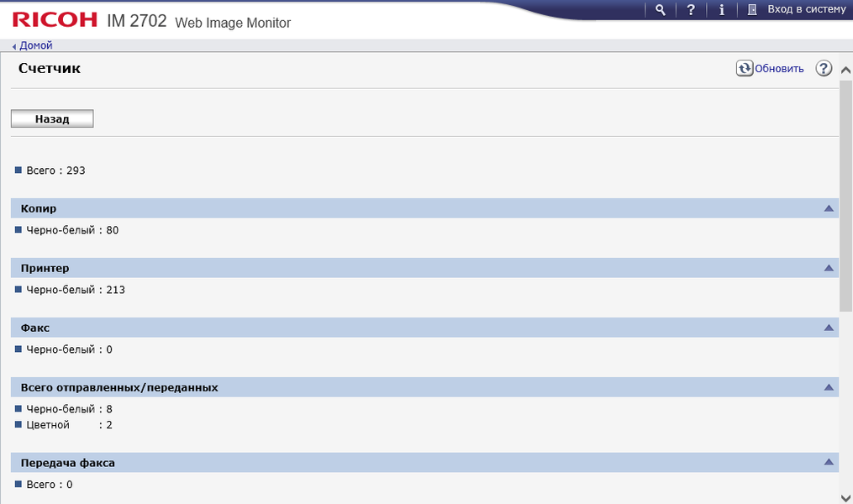
Task: Click the RICOH logo
Action: click(56, 20)
